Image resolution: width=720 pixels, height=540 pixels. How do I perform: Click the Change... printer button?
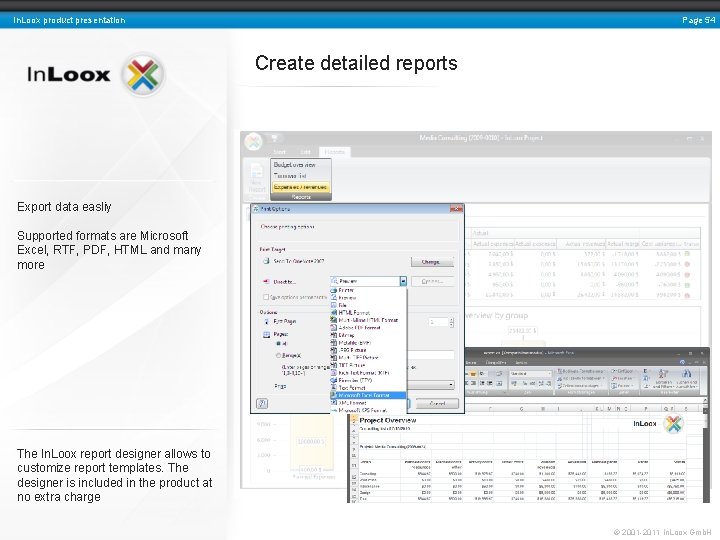point(432,262)
